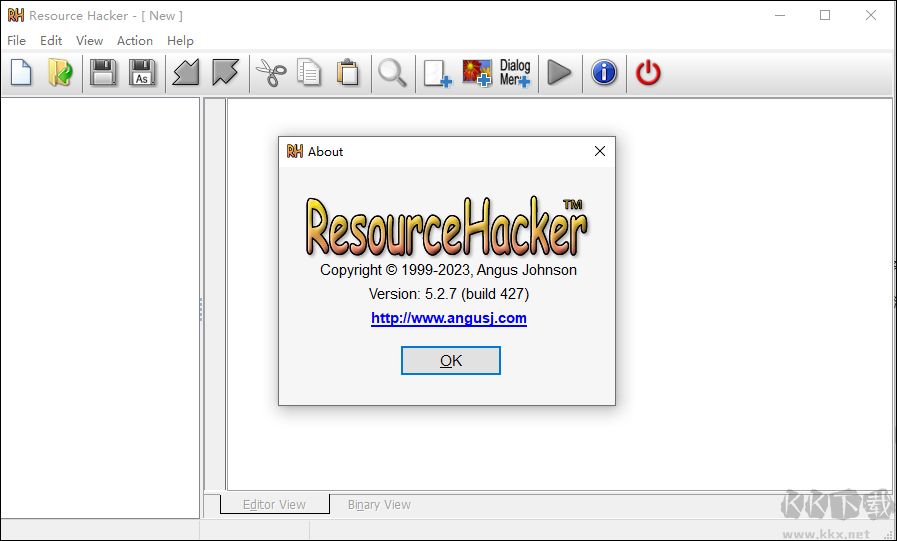Close the Resource Hacker main window
Screen dimensions: 897x541
[871, 15]
